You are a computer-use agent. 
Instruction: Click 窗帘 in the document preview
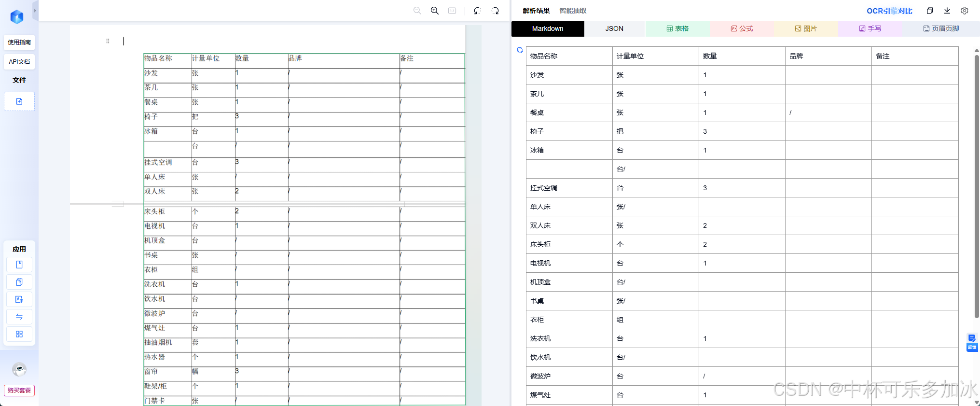coord(151,371)
